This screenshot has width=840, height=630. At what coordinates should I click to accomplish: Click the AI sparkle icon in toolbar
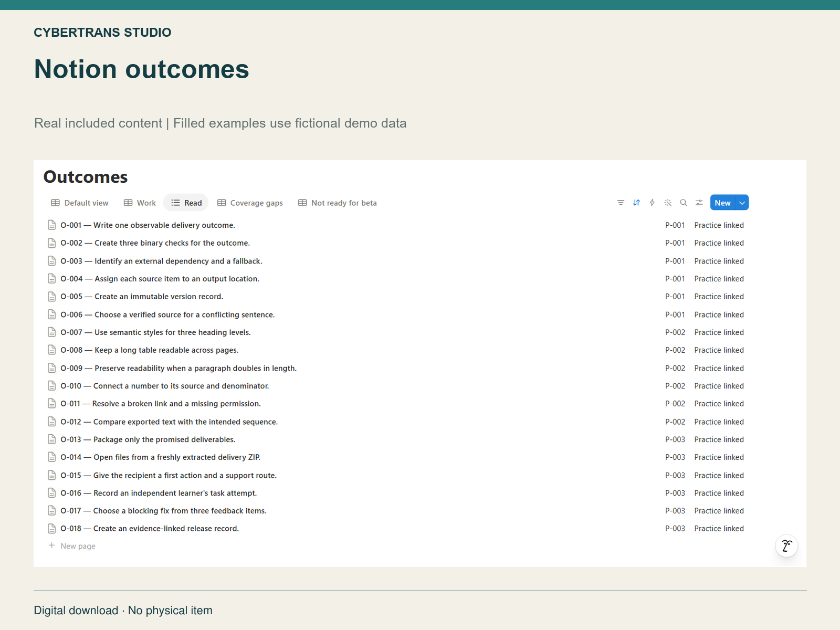point(668,203)
